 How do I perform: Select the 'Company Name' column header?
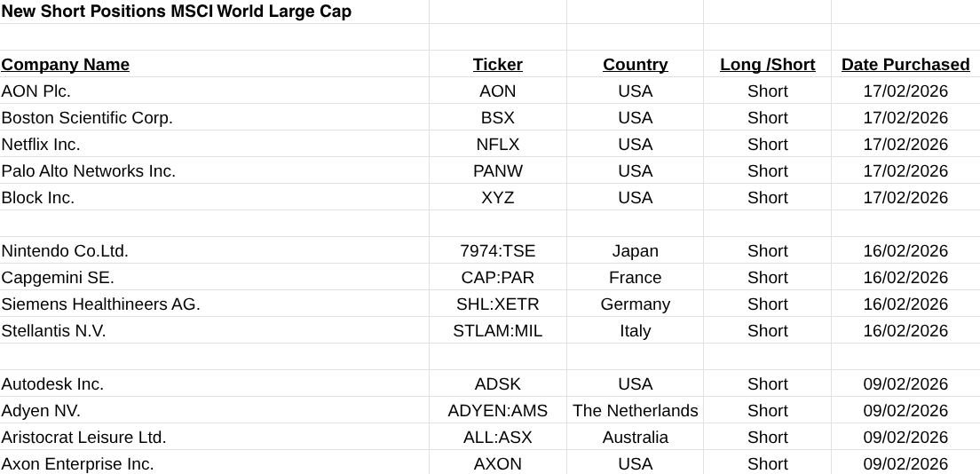click(x=66, y=65)
